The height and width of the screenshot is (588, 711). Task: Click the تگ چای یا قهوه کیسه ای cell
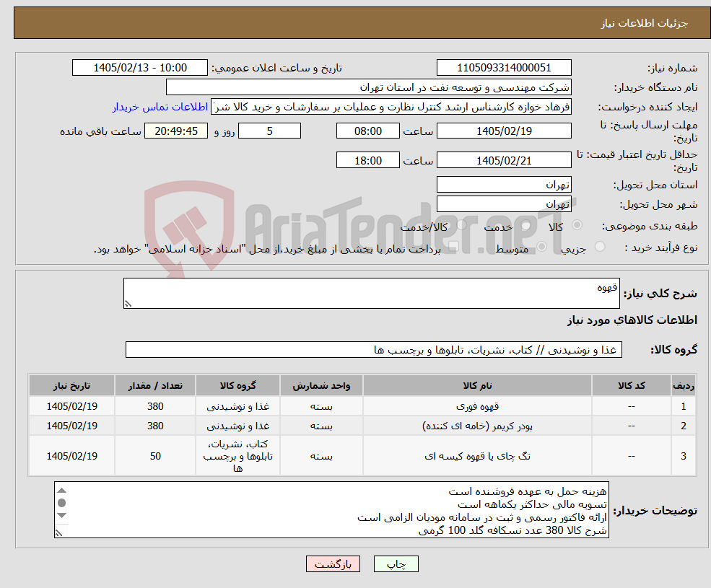(477, 456)
